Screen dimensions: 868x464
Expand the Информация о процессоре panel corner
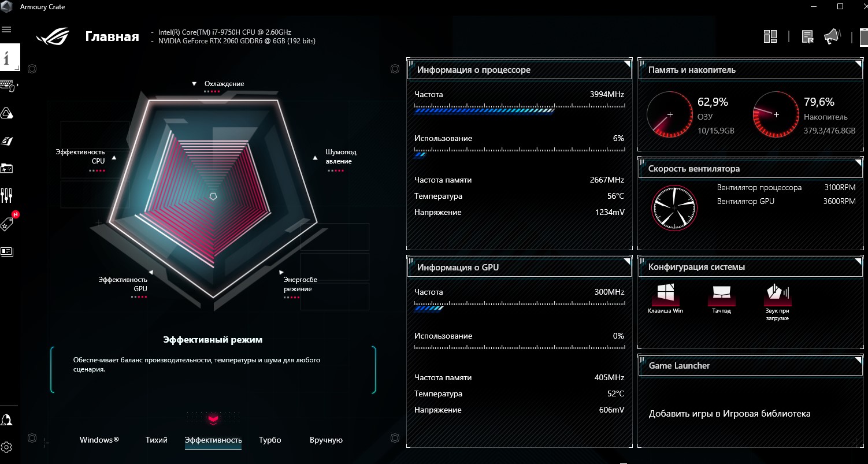pos(627,63)
